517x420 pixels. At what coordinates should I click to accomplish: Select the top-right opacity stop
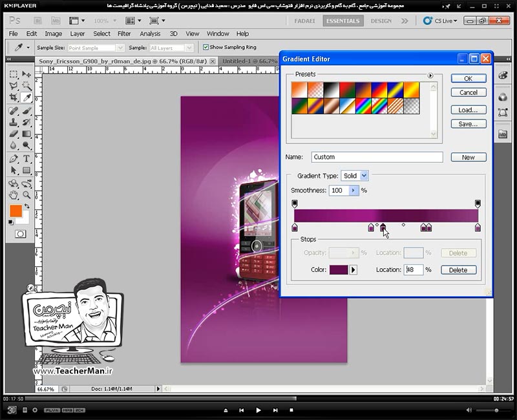click(x=478, y=204)
